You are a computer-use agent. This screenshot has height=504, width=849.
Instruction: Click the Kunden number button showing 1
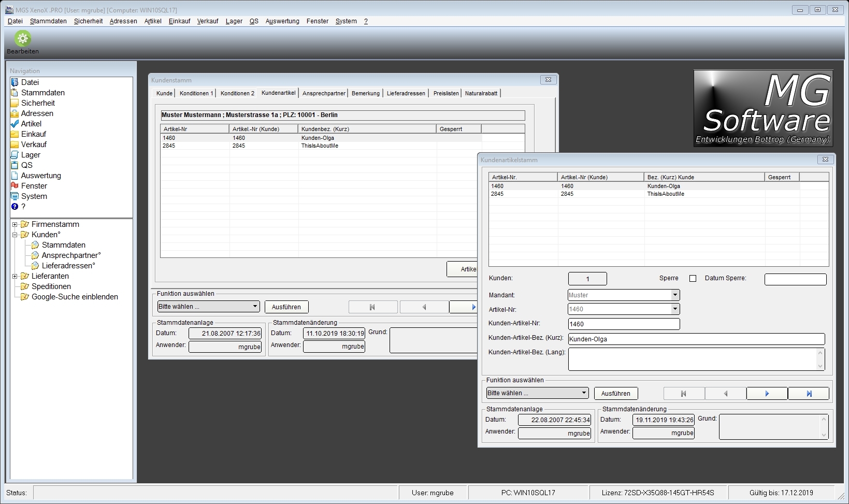coord(587,279)
